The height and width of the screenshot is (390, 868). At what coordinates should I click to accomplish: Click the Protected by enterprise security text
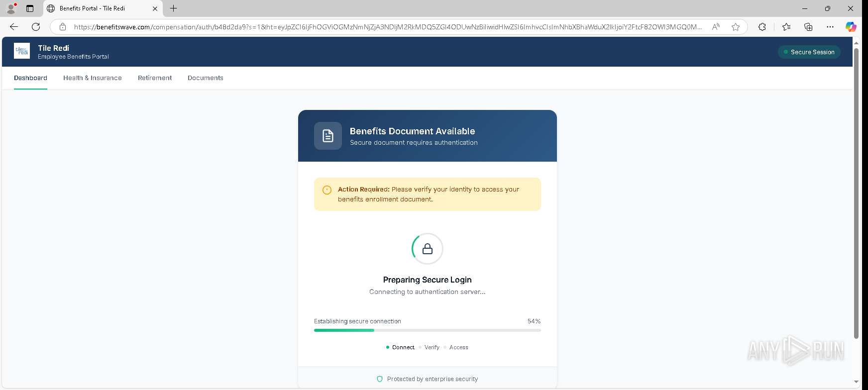pos(433,379)
